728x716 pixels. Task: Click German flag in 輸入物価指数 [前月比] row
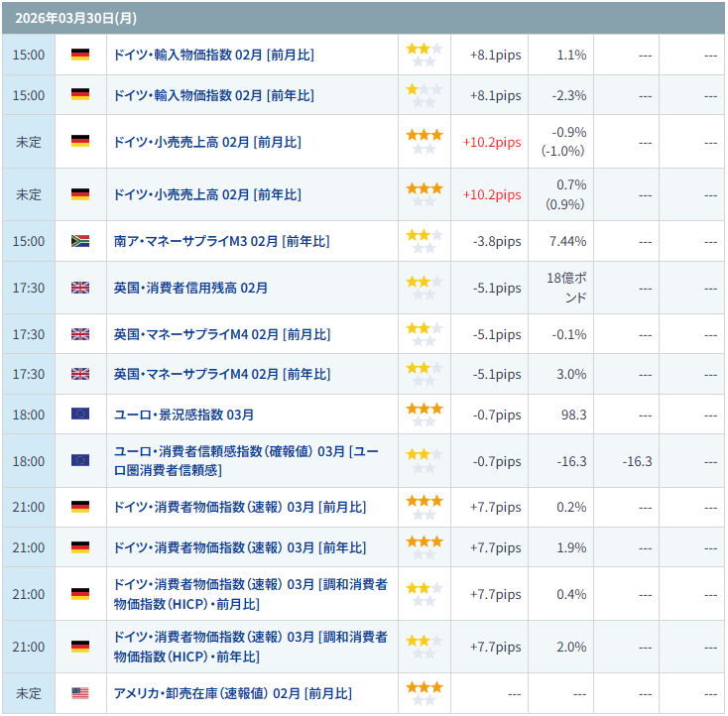pyautogui.click(x=80, y=55)
